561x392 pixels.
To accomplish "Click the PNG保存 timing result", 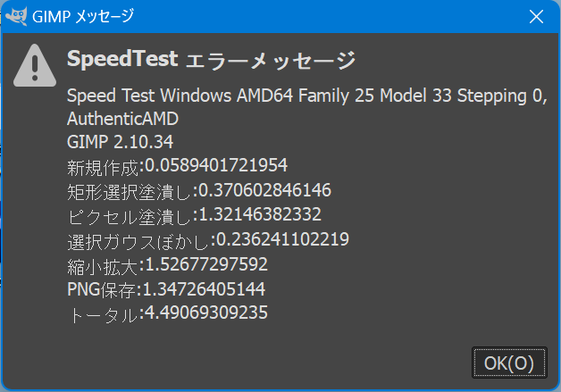I will point(166,289).
